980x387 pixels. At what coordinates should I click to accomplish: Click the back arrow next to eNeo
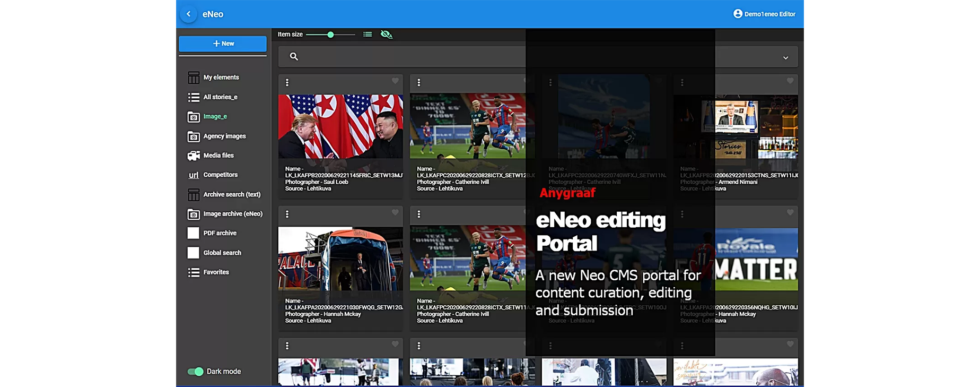(x=188, y=14)
